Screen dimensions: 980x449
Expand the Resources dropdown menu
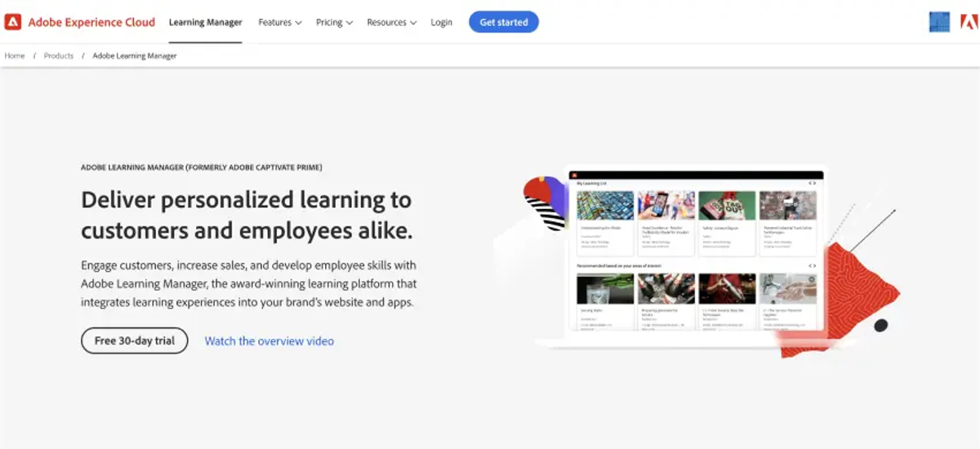[x=392, y=22]
